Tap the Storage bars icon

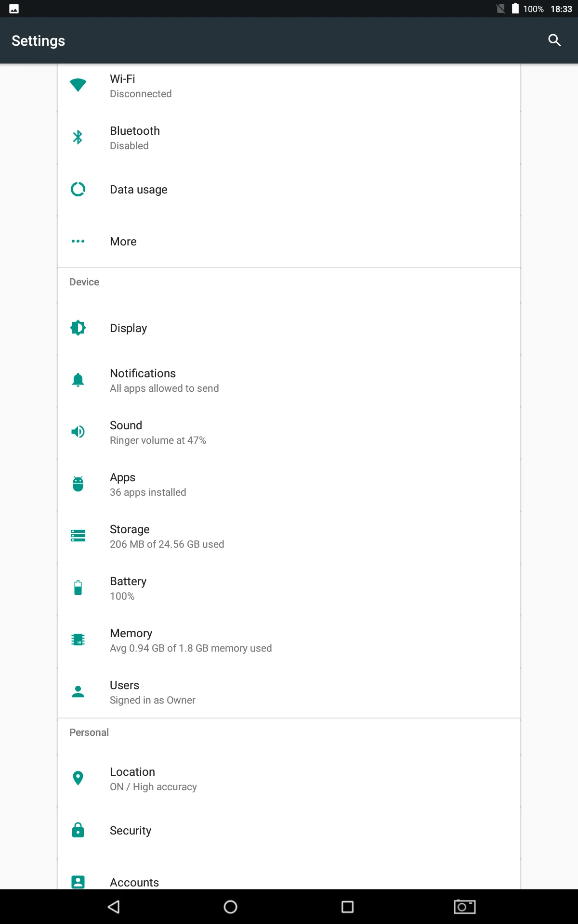[78, 536]
